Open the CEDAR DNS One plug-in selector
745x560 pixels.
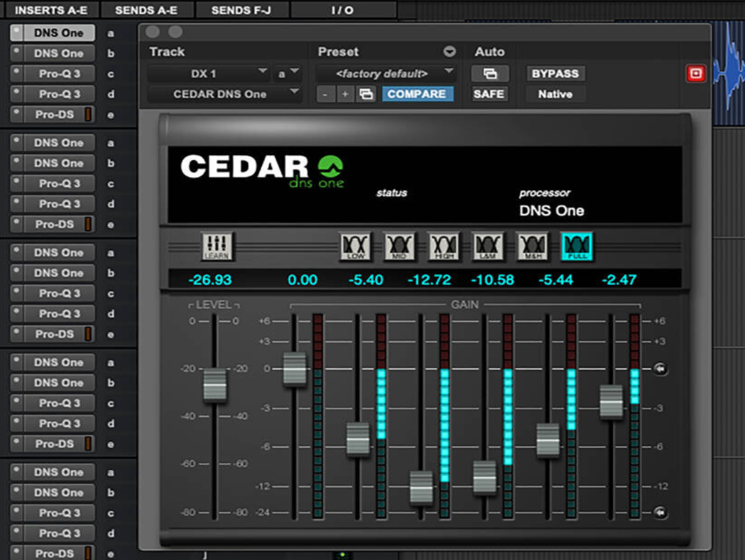click(x=224, y=94)
